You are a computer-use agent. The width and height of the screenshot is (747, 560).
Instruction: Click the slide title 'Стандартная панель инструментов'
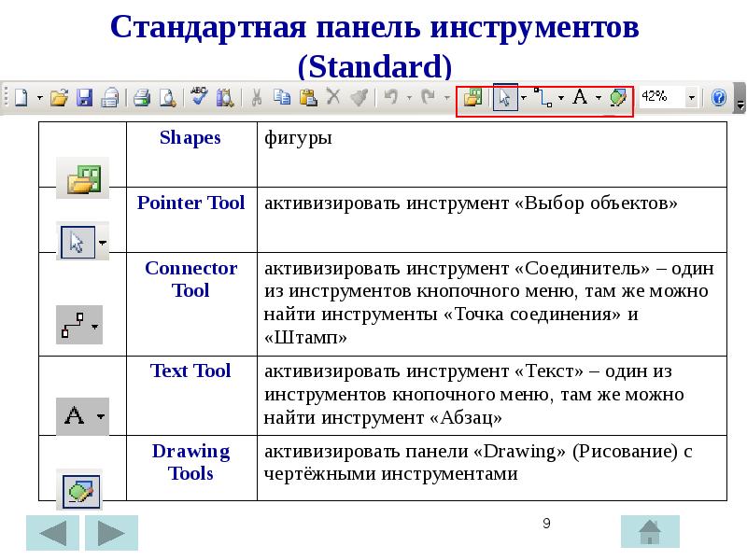point(374,27)
